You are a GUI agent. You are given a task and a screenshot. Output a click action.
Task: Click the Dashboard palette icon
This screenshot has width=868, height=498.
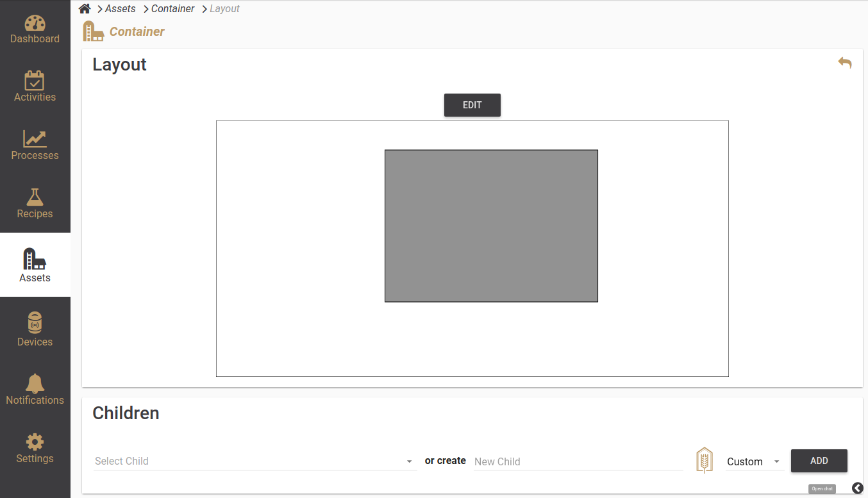point(35,23)
